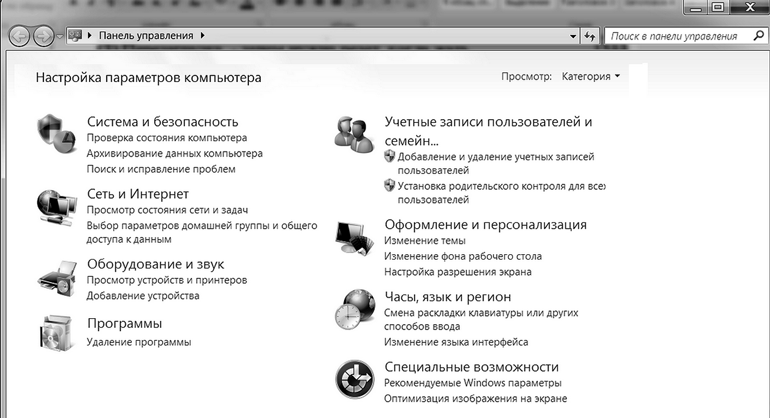This screenshot has height=418, width=770.
Task: Click Изменение фона рабочего стола link
Action: click(x=463, y=256)
